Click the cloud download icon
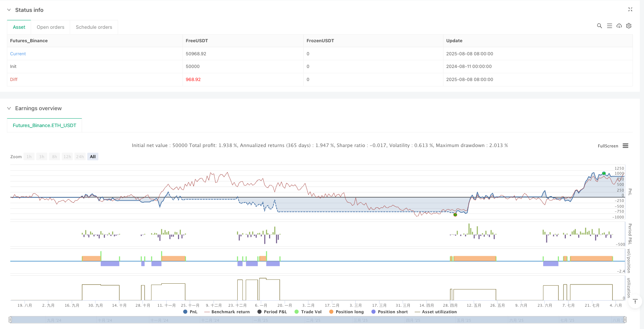The width and height of the screenshot is (644, 329). pos(619,26)
